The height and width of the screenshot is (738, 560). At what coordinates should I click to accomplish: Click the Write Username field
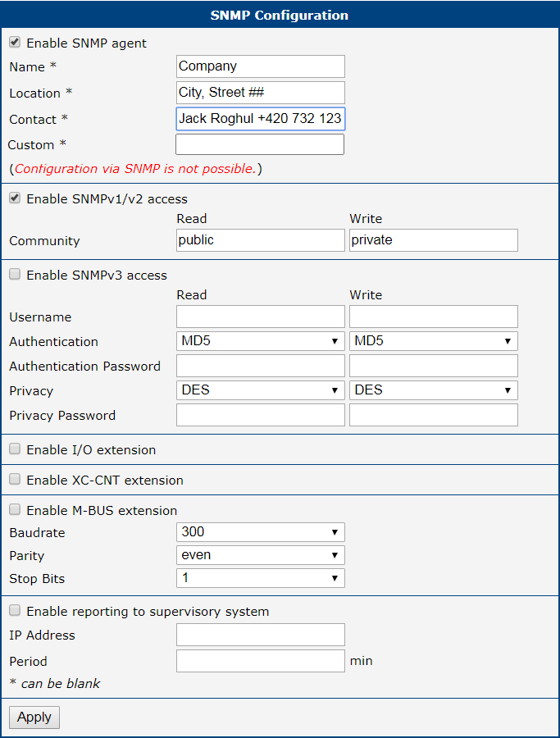click(x=434, y=317)
